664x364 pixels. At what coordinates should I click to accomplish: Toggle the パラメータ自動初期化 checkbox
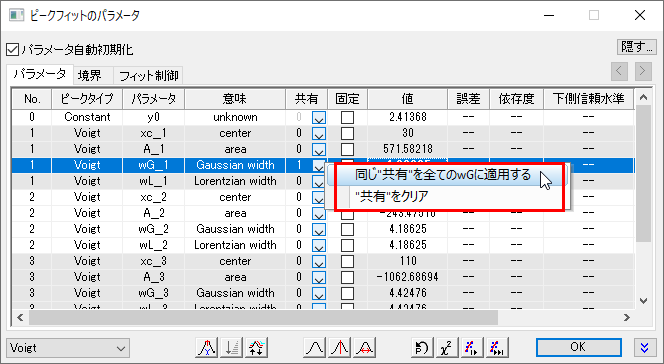point(13,50)
